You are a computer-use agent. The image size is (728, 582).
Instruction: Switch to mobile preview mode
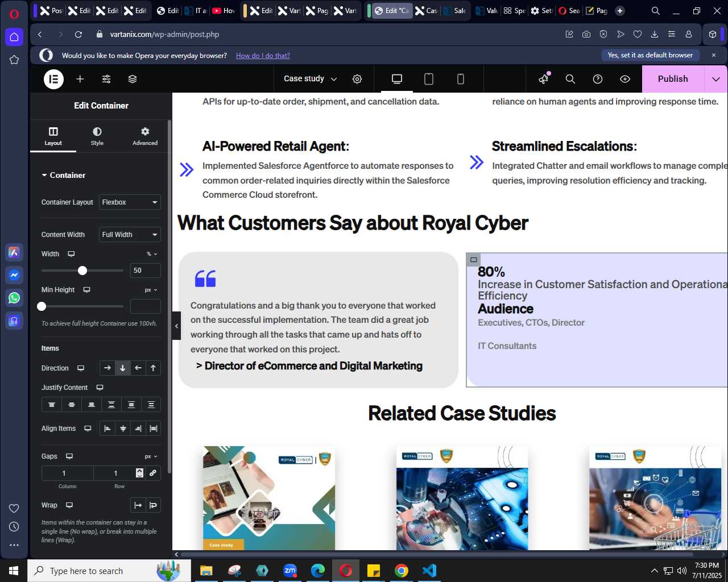pos(461,79)
